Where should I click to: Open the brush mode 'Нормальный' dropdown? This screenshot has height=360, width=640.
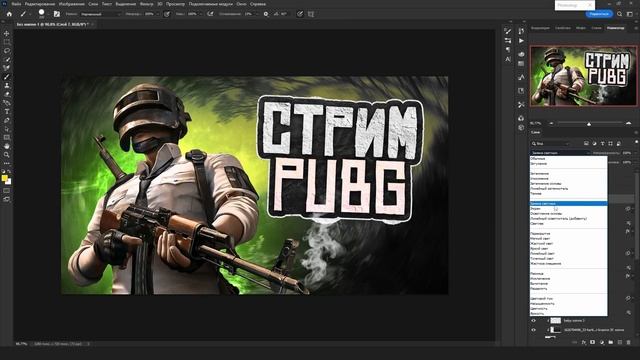click(100, 14)
